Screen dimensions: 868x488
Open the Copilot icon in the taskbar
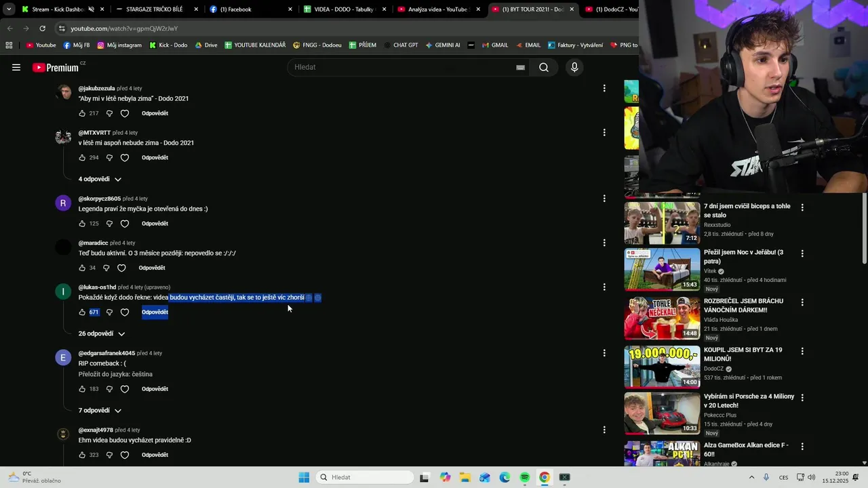(x=445, y=477)
